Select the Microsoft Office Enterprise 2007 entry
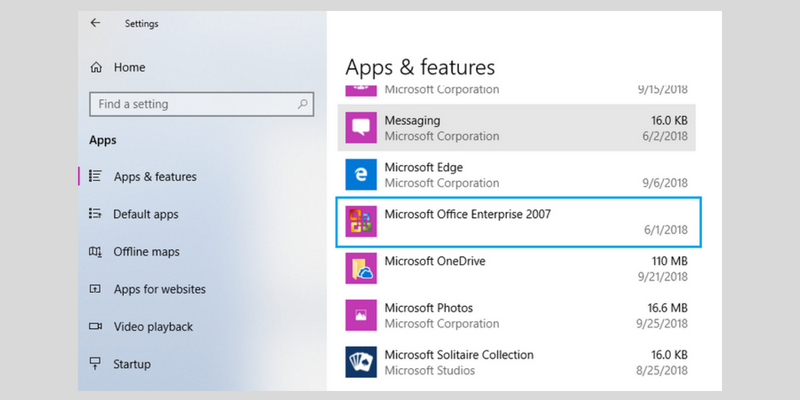Image resolution: width=800 pixels, height=400 pixels. tap(518, 222)
